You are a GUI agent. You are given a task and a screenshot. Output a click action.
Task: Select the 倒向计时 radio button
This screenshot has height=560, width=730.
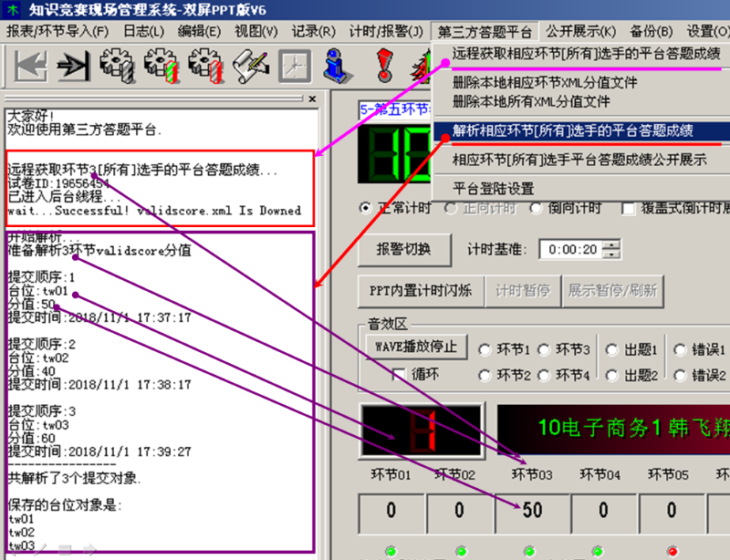coord(537,208)
